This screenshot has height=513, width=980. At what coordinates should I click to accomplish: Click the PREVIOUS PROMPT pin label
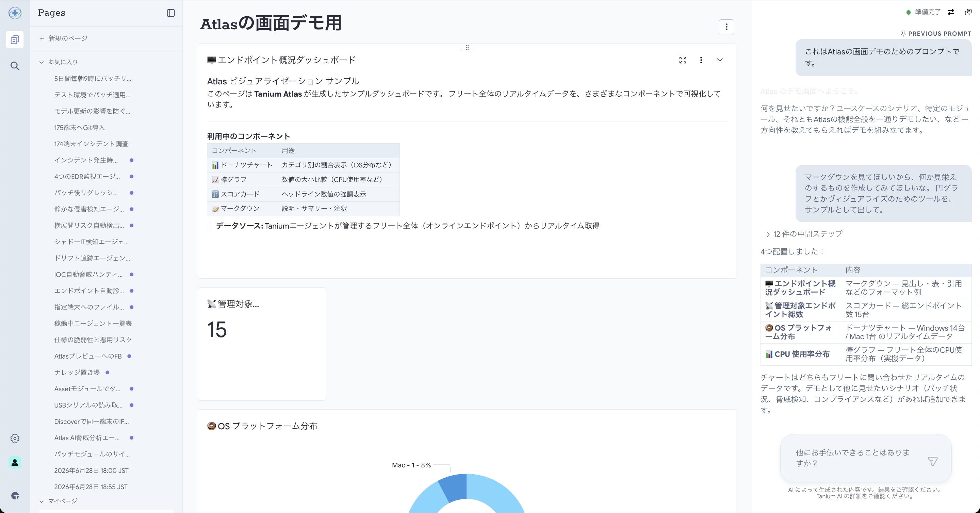[936, 33]
